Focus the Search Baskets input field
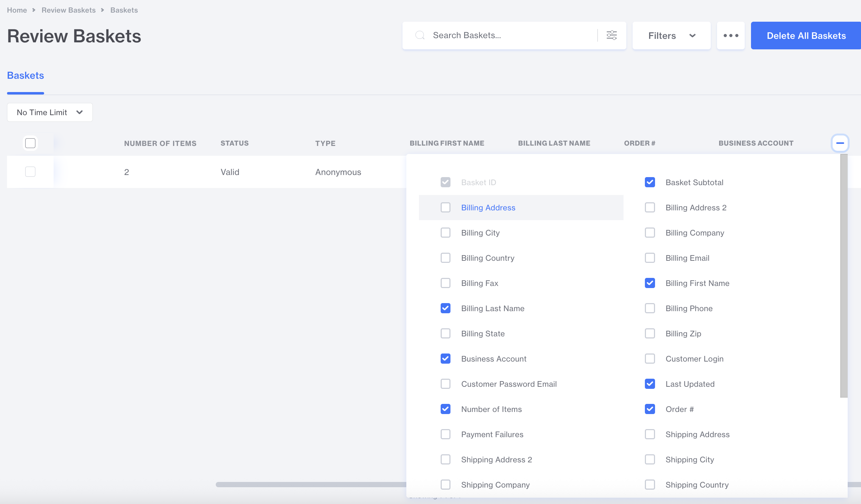The image size is (861, 504). pos(511,35)
